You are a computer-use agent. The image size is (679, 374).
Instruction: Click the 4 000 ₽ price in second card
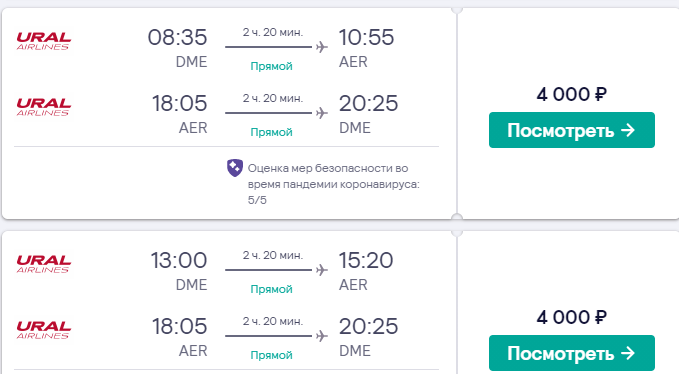572,317
